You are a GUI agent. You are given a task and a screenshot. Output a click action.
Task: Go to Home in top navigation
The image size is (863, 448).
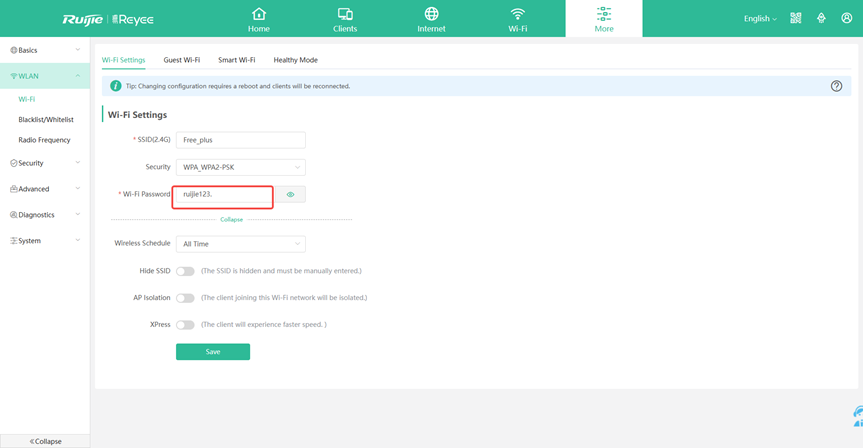point(259,19)
